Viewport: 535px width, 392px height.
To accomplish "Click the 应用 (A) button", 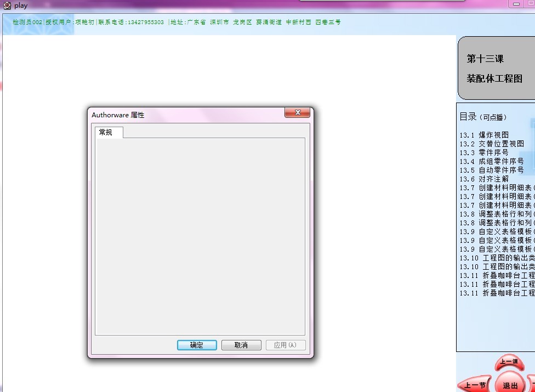I will tap(286, 345).
